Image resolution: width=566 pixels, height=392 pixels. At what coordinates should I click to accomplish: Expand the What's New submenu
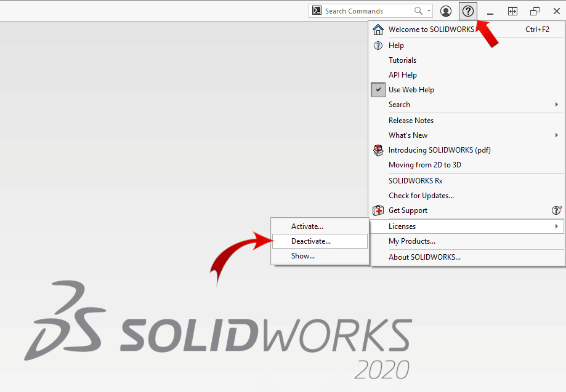(x=556, y=135)
